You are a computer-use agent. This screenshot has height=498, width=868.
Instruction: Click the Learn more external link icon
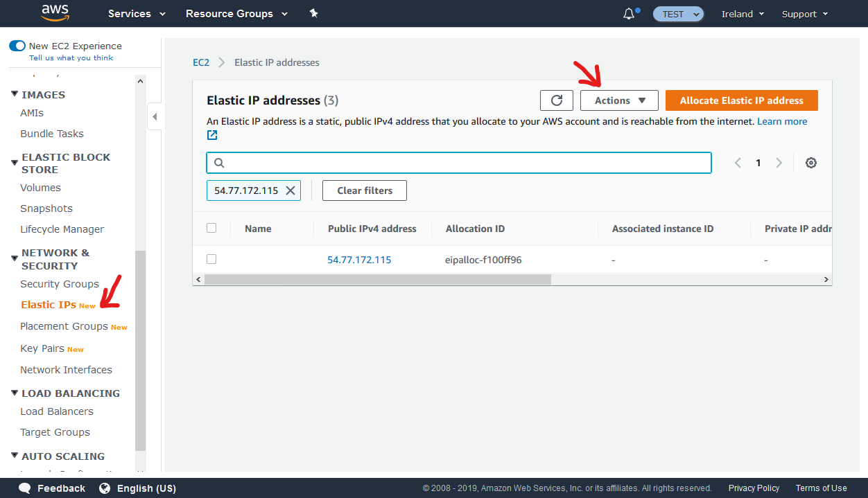(212, 135)
